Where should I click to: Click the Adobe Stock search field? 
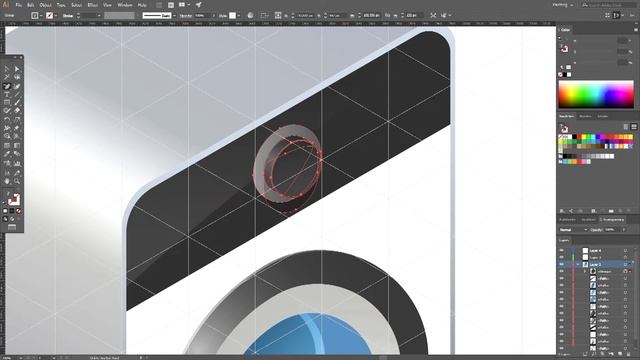(608, 5)
